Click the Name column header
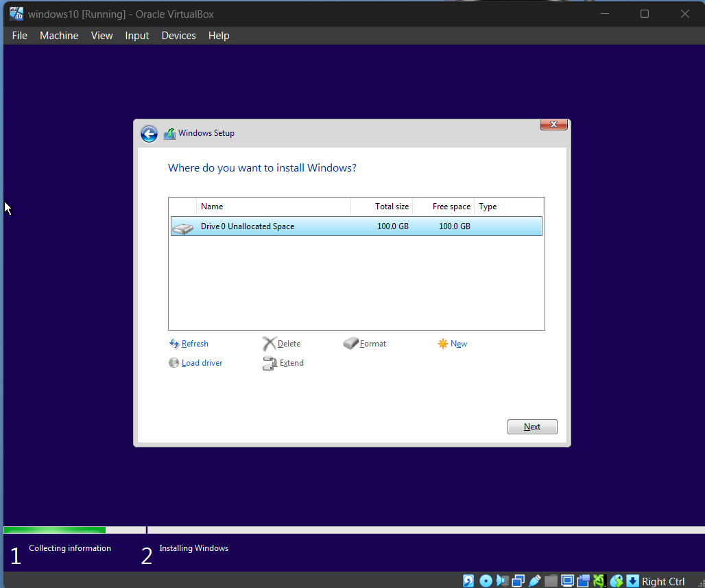This screenshot has height=588, width=705. pyautogui.click(x=274, y=207)
